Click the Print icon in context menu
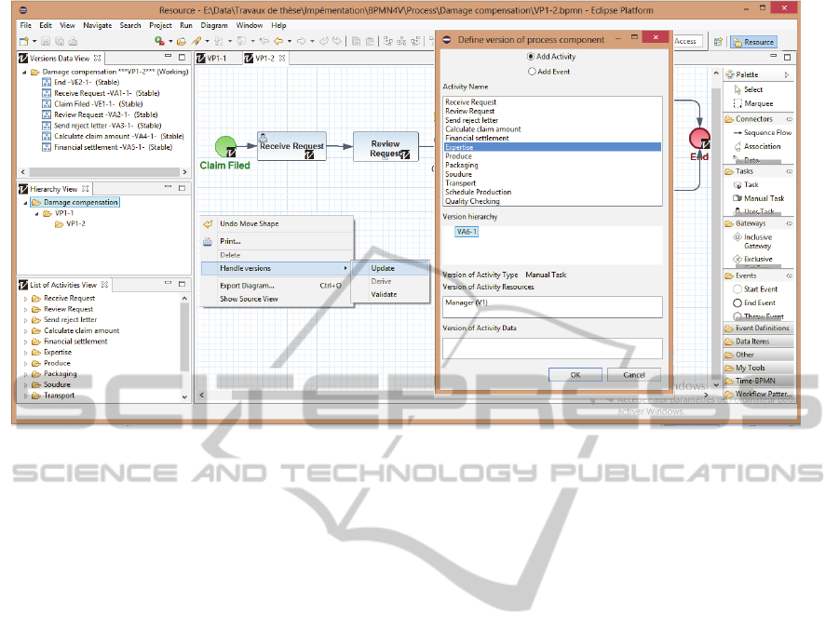The image size is (839, 644). click(208, 241)
